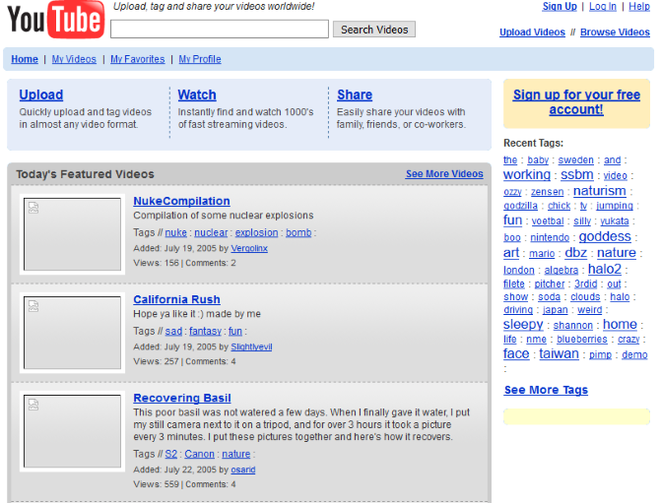Click the YouTube logo
The height and width of the screenshot is (503, 660).
[55, 20]
